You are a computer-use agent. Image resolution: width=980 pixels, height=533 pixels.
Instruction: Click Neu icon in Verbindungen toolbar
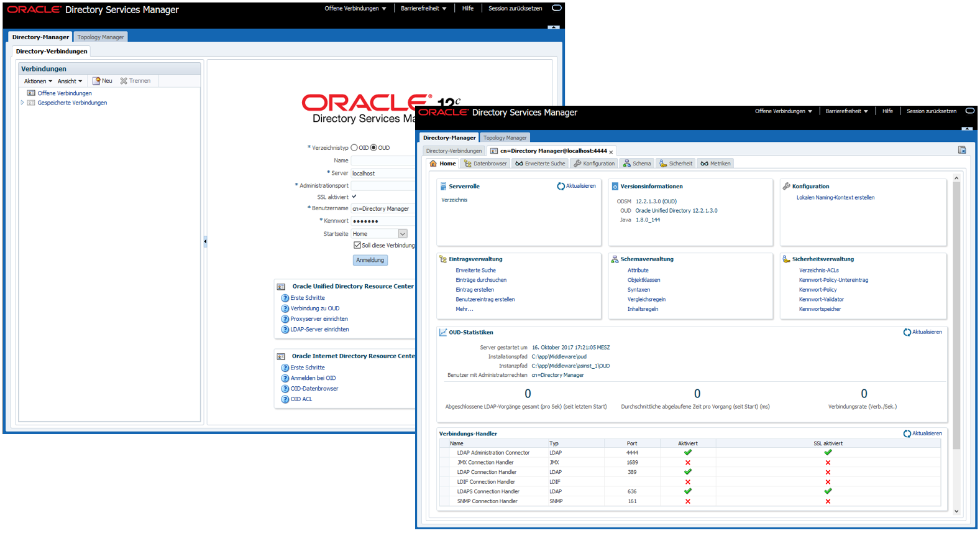click(96, 81)
